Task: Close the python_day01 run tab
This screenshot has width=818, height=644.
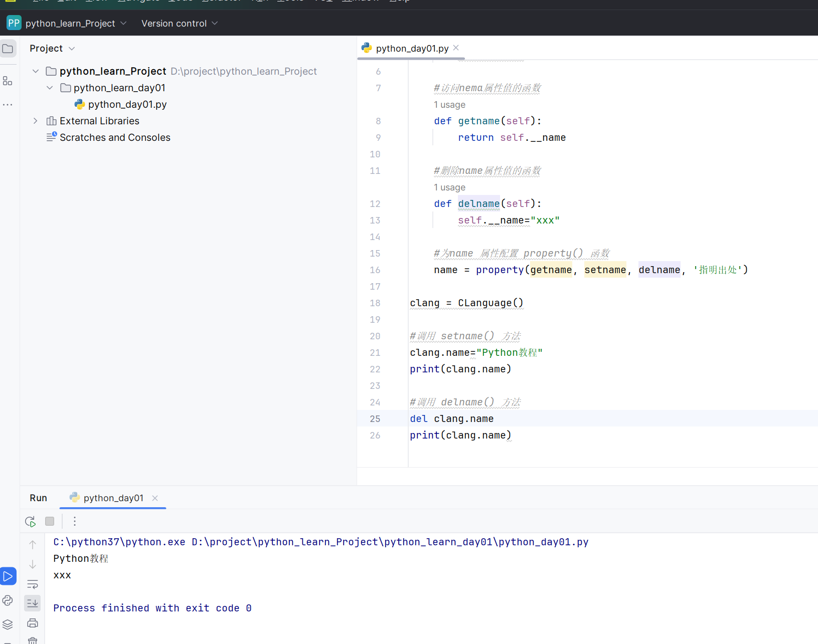Action: [x=155, y=498]
